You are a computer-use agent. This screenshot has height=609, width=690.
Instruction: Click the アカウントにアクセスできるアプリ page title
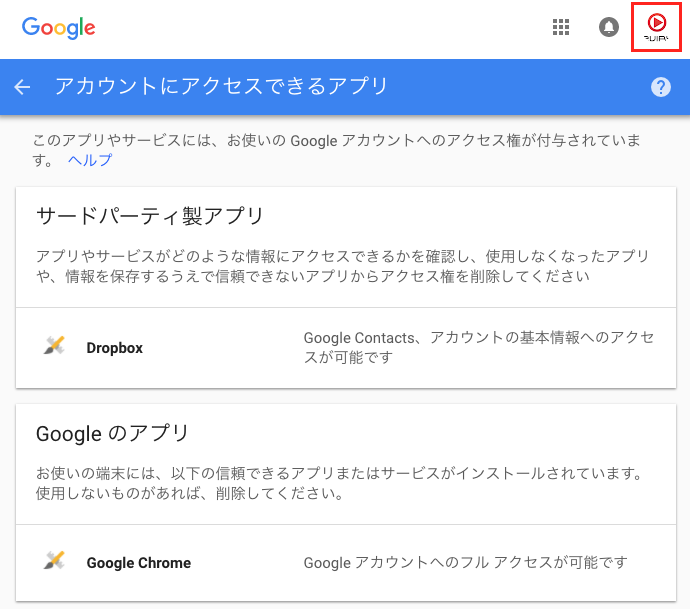click(x=221, y=87)
